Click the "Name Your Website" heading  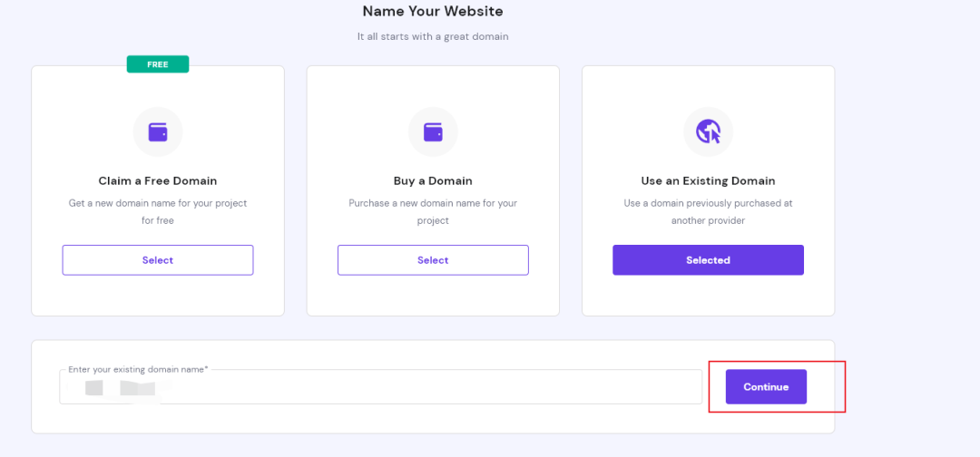tap(433, 12)
